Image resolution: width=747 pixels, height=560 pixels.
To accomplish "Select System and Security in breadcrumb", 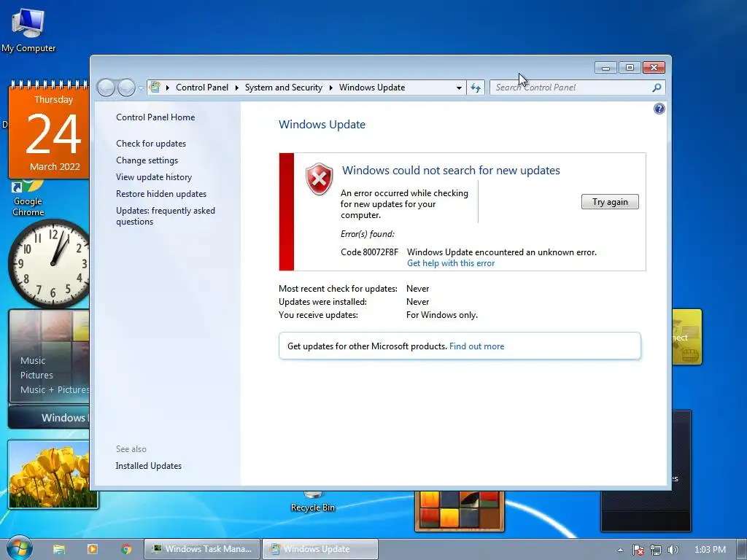I will [284, 87].
